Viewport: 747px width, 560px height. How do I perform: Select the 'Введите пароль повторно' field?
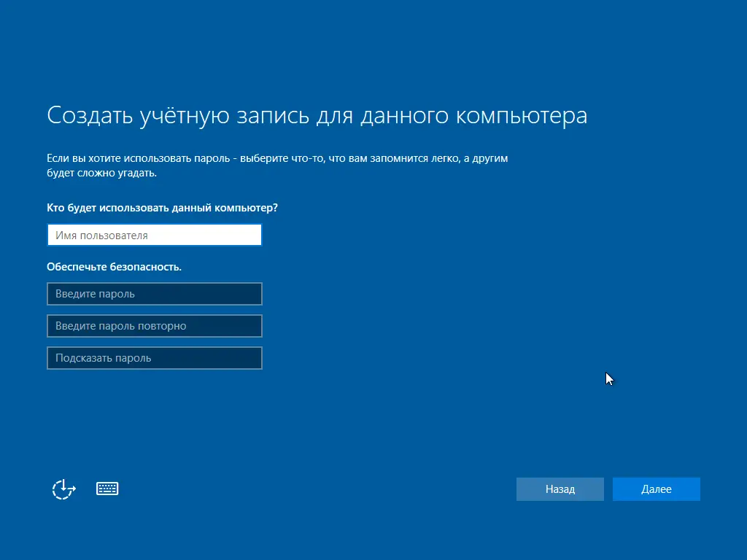pyautogui.click(x=155, y=326)
